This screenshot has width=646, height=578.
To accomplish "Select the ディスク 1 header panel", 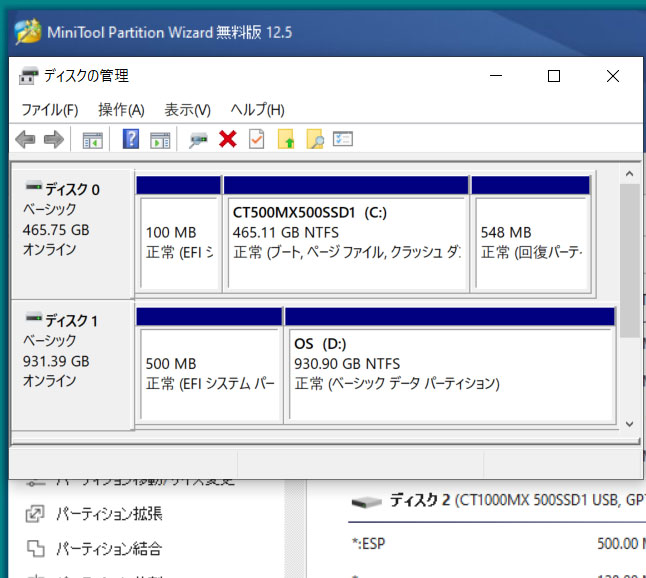I will [x=73, y=365].
